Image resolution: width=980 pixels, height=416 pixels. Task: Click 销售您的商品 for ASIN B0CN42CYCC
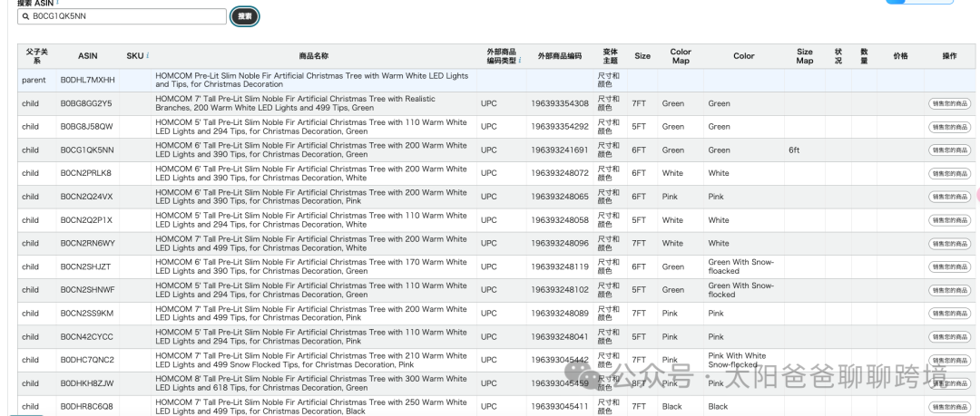point(949,336)
